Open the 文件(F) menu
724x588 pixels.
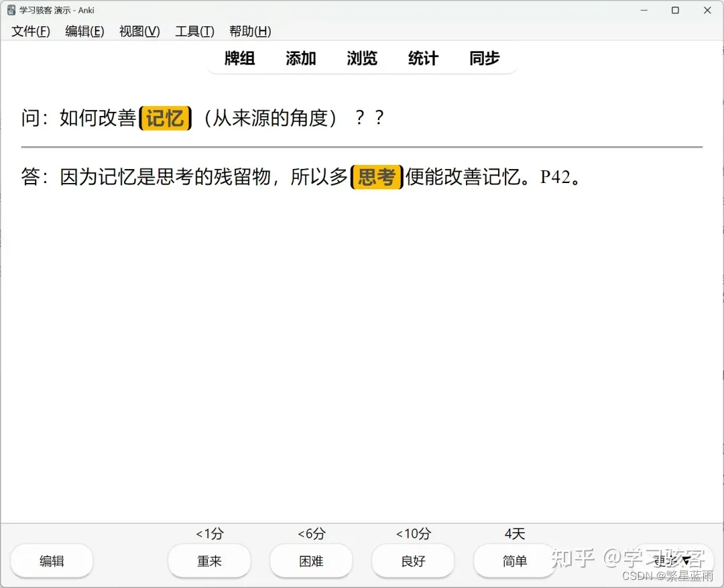[30, 31]
